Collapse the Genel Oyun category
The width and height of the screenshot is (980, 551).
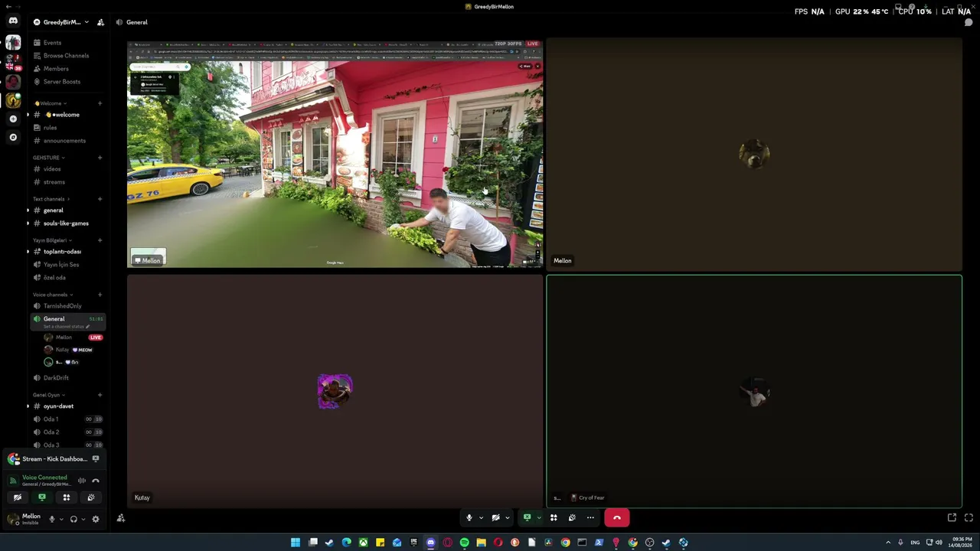(x=48, y=395)
